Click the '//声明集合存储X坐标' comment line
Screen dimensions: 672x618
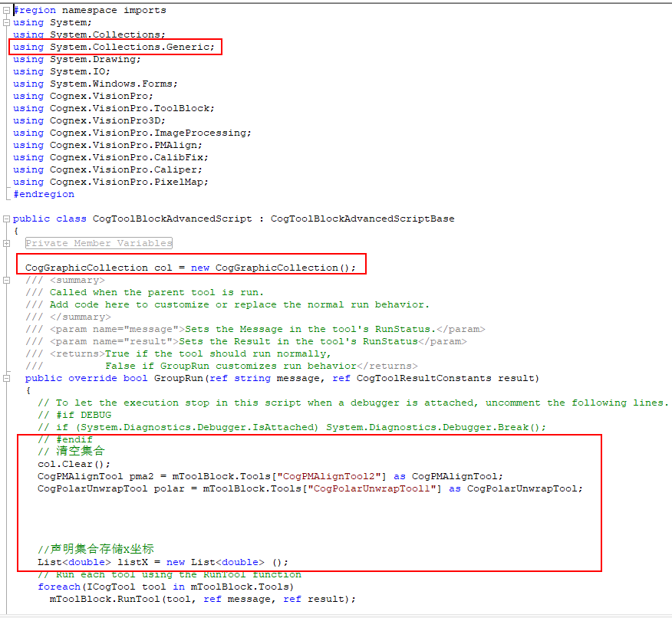pyautogui.click(x=96, y=549)
